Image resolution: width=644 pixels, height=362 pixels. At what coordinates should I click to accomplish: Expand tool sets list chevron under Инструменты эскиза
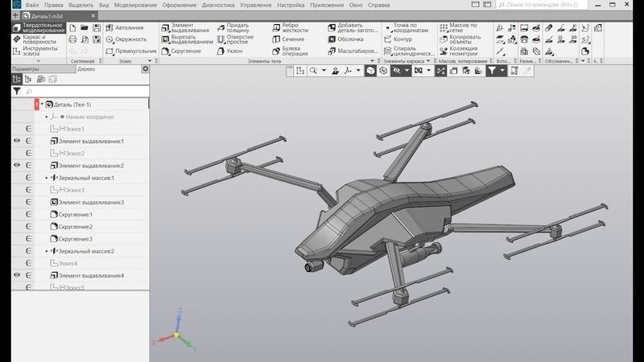[38, 61]
